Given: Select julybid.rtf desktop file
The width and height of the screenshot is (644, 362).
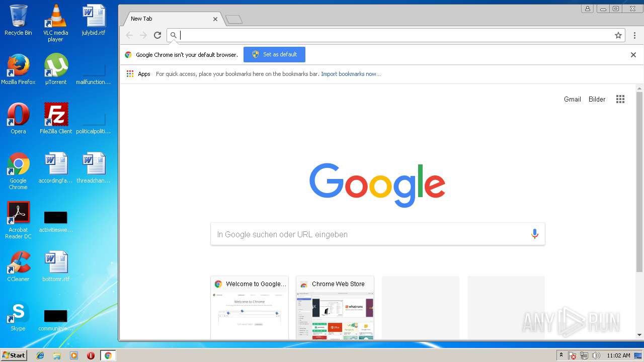Looking at the screenshot, I should point(94,20).
